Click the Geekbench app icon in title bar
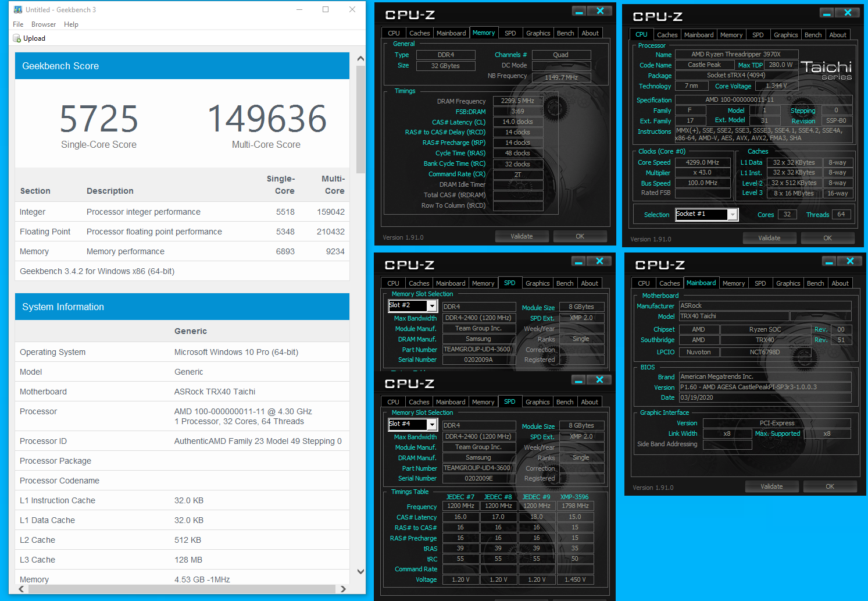The height and width of the screenshot is (601, 868). click(x=18, y=9)
